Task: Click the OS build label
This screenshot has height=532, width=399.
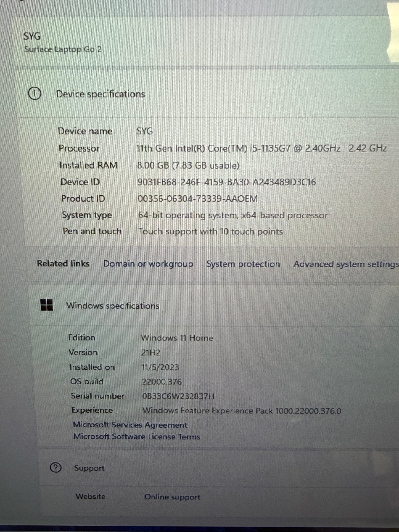Action: (87, 382)
